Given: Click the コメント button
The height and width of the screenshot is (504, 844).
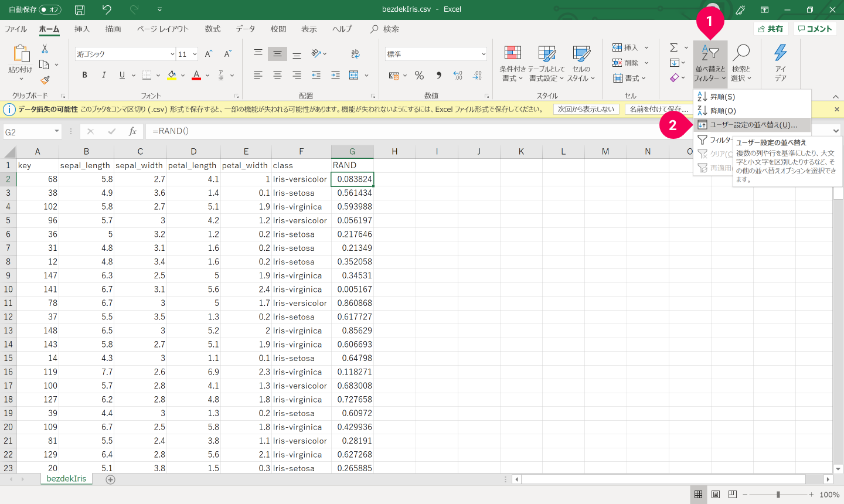Looking at the screenshot, I should tap(815, 29).
